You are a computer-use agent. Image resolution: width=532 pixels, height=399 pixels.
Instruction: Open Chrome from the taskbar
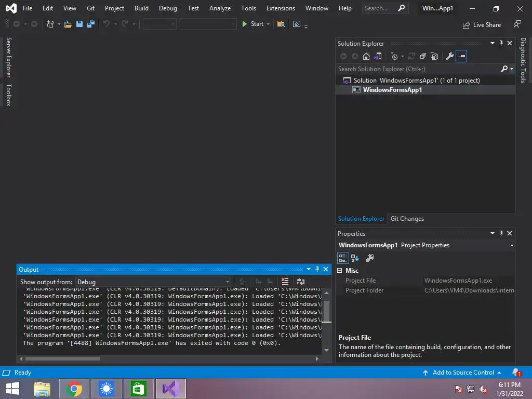click(x=74, y=389)
